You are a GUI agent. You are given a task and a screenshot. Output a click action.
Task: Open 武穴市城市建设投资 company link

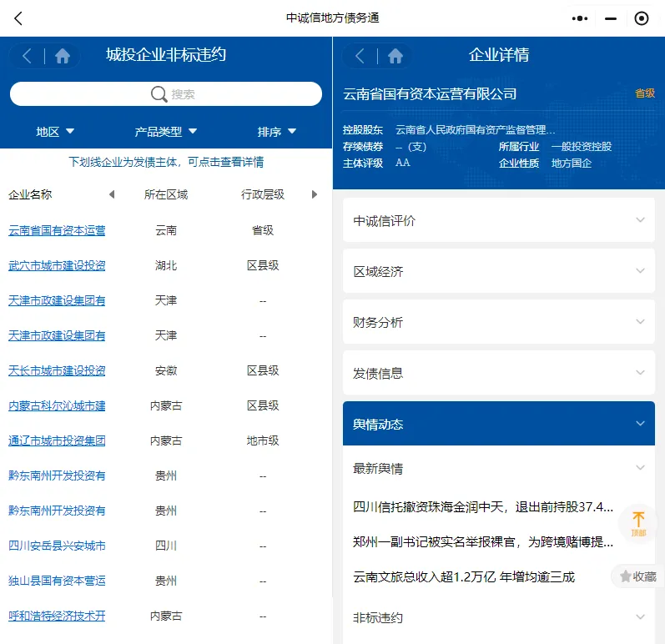(x=57, y=265)
